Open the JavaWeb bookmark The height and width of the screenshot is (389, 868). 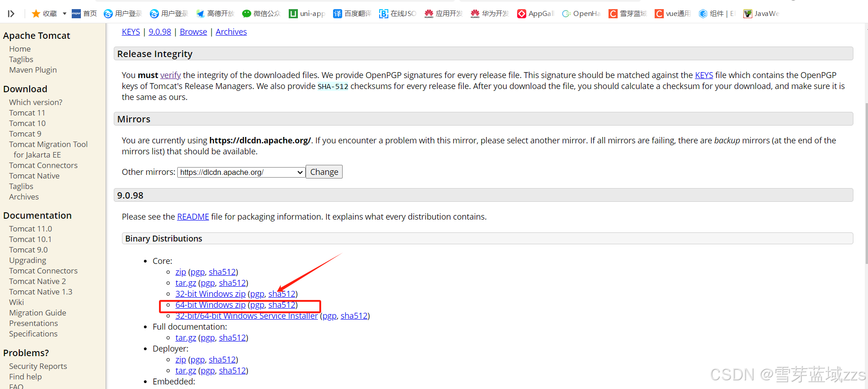pyautogui.click(x=761, y=14)
